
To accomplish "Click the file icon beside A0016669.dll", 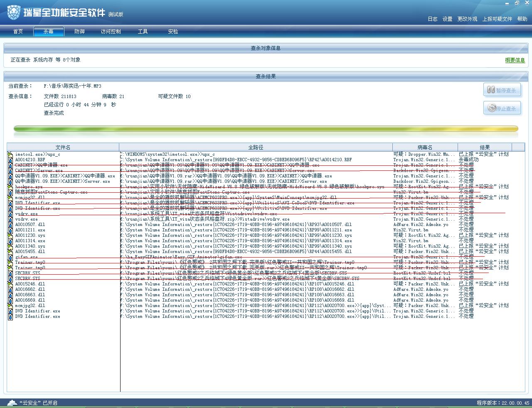I will [x=10, y=300].
